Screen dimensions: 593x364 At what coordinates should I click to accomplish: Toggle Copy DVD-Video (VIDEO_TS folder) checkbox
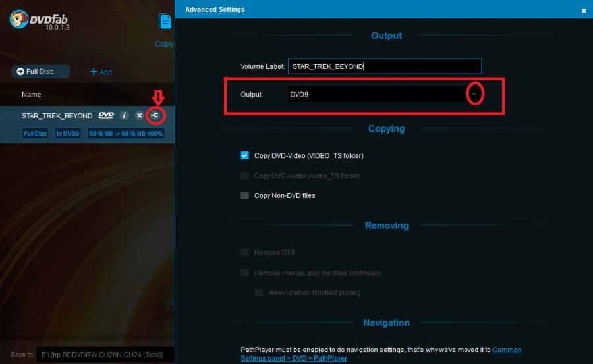[244, 155]
